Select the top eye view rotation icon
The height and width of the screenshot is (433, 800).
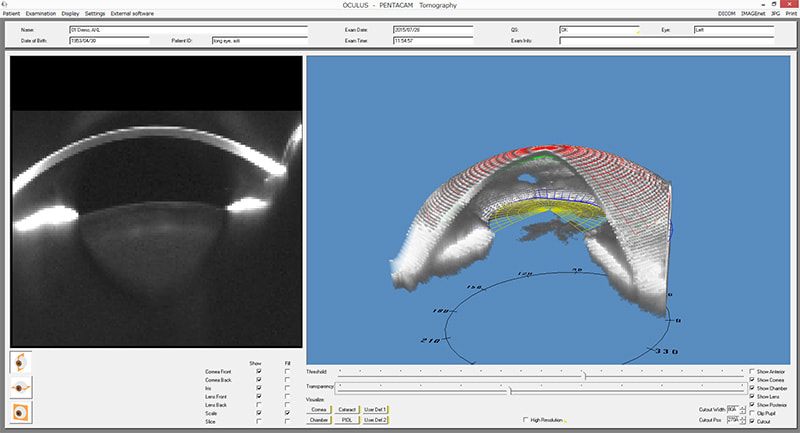point(20,362)
